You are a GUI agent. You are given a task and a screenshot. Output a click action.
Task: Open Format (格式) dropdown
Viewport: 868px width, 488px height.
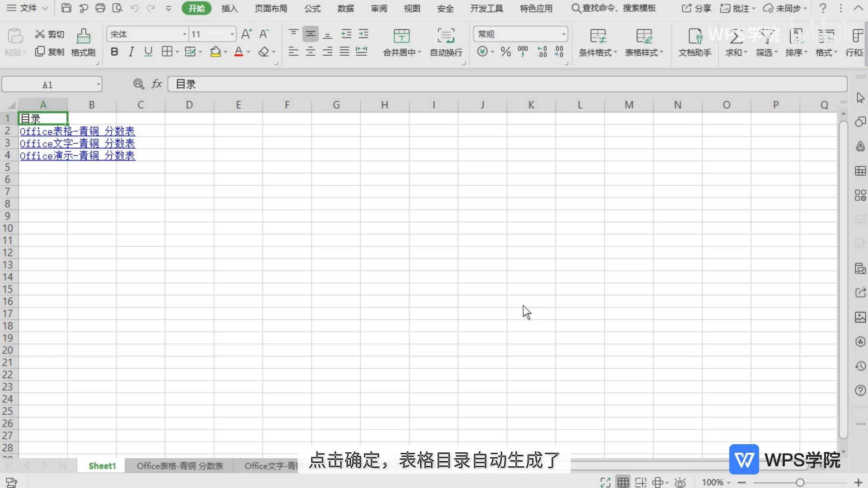826,43
